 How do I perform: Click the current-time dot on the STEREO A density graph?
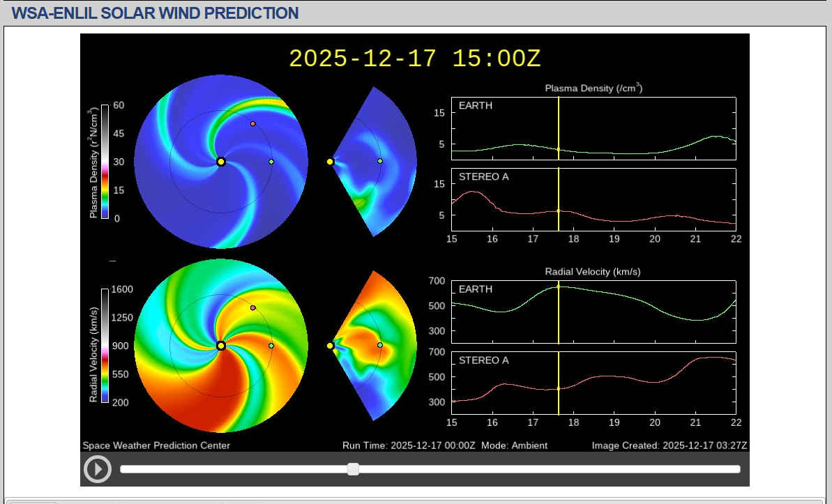point(559,211)
